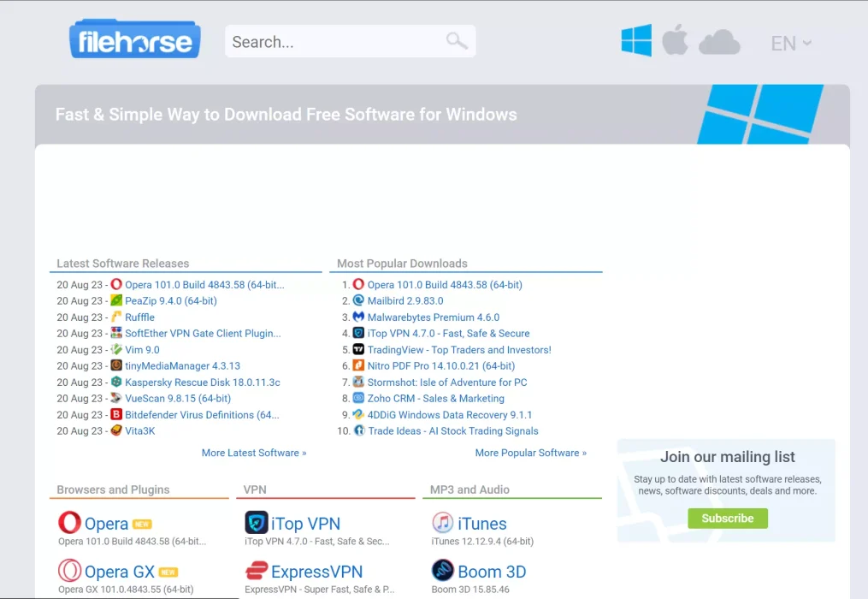Open Kaspersky Rescue Disk 18.0.11.3c link

click(x=203, y=383)
